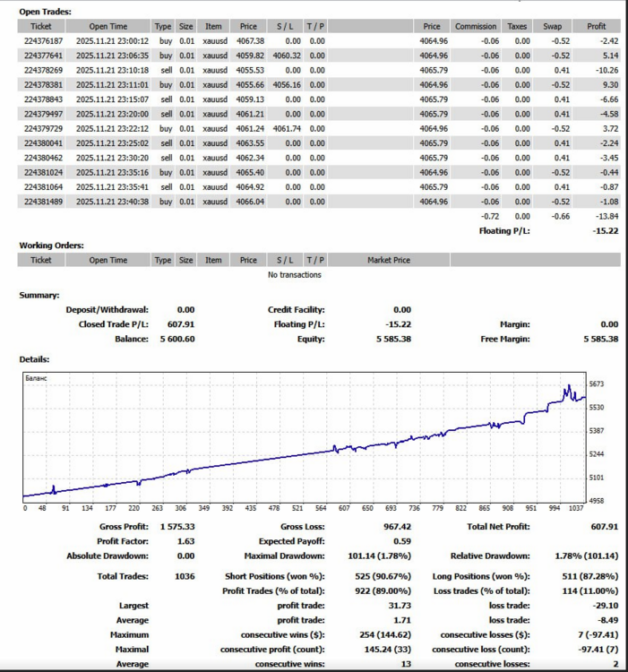628x672 pixels.
Task: Select ticket number 224379497
Action: 43,114
